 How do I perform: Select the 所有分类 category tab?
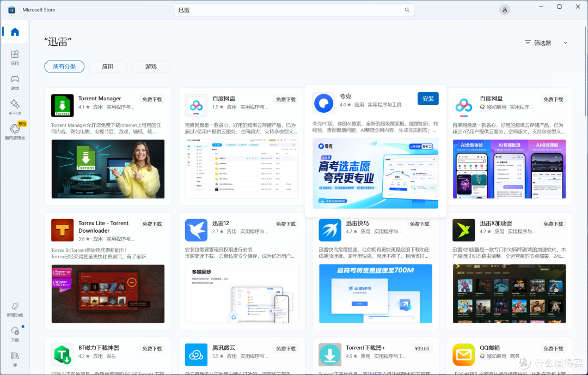point(64,66)
